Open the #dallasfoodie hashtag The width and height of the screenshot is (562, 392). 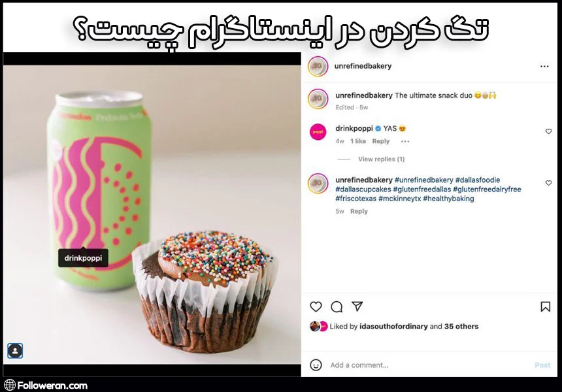478,180
